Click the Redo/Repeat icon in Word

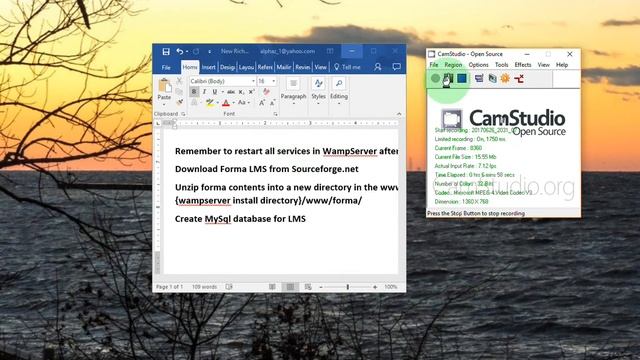tap(196, 51)
